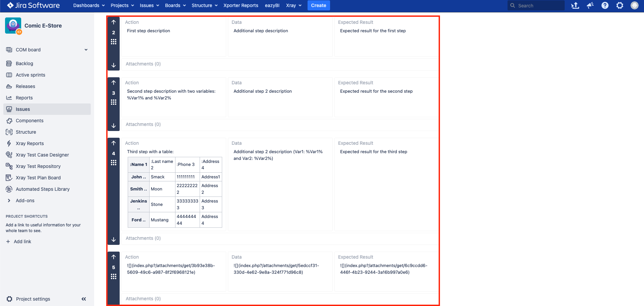Image resolution: width=644 pixels, height=306 pixels.
Task: Open the Projects dropdown menu
Action: 122,5
